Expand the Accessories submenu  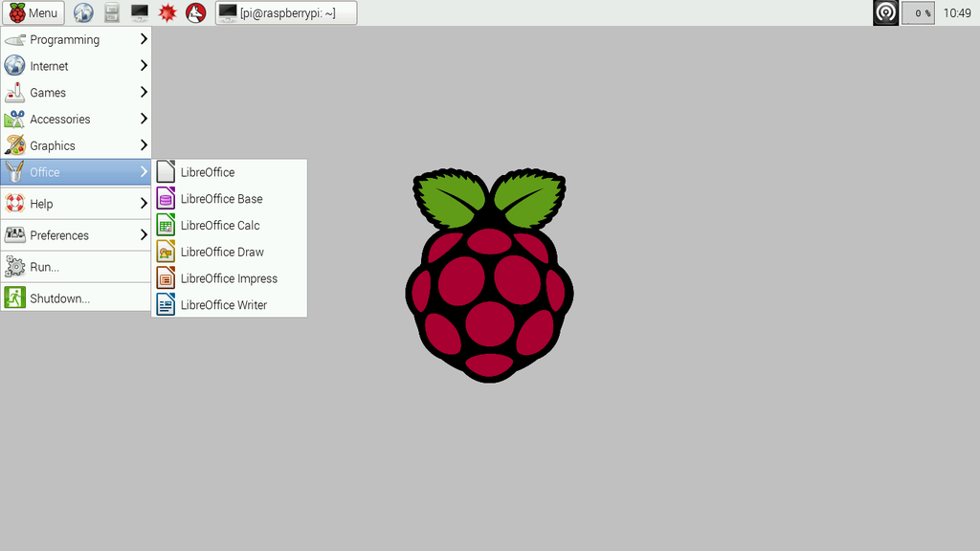76,120
